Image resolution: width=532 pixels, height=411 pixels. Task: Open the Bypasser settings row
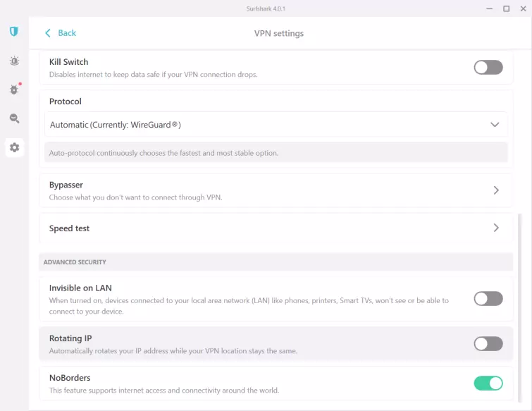pos(268,190)
